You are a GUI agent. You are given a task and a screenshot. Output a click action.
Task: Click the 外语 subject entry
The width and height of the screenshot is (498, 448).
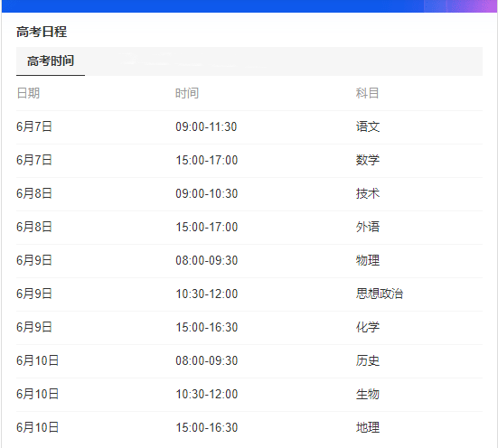(368, 227)
